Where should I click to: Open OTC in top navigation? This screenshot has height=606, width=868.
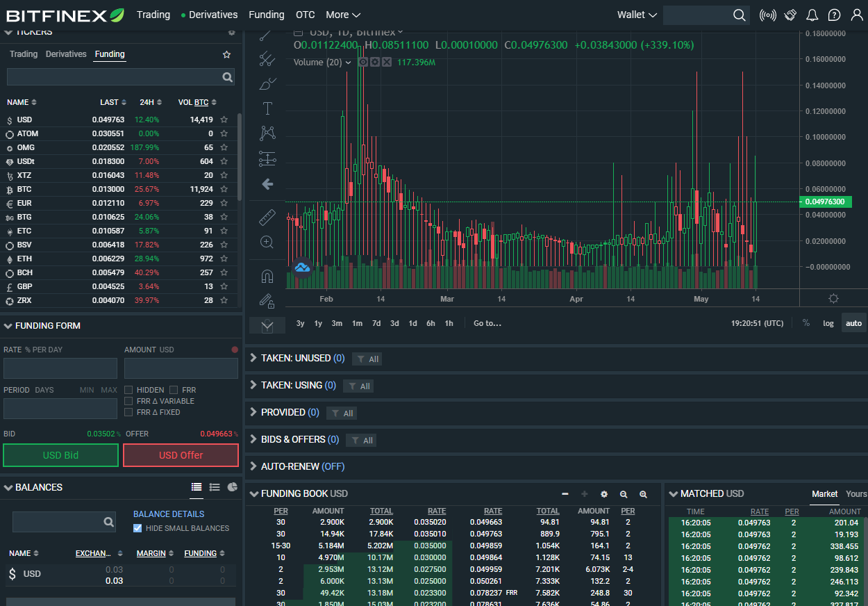305,15
